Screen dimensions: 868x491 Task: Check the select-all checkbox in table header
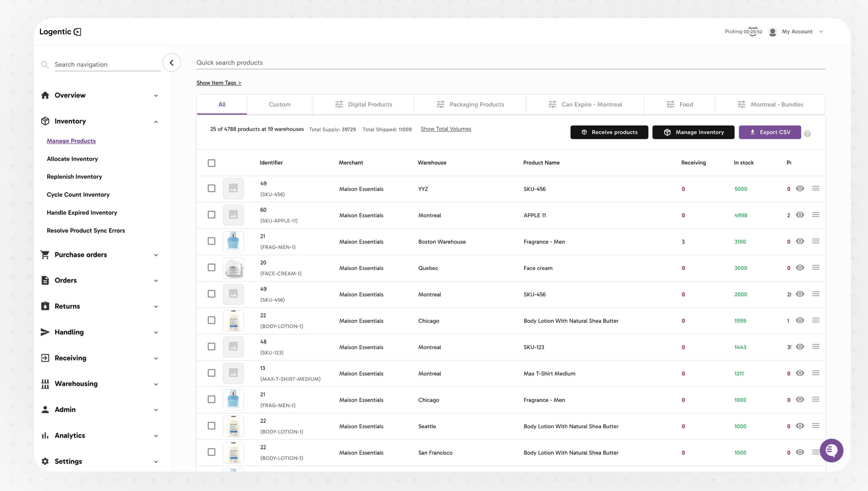pos(212,163)
